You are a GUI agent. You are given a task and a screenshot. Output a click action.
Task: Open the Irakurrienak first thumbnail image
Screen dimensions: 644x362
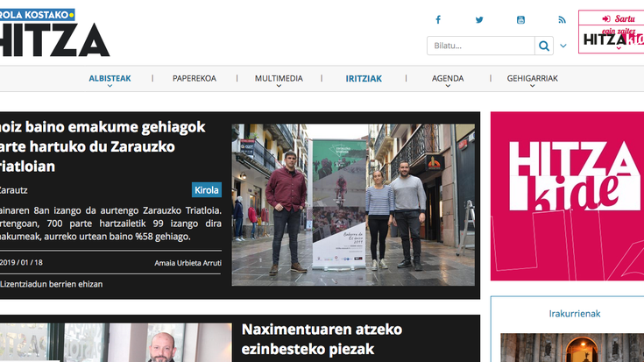click(x=572, y=348)
